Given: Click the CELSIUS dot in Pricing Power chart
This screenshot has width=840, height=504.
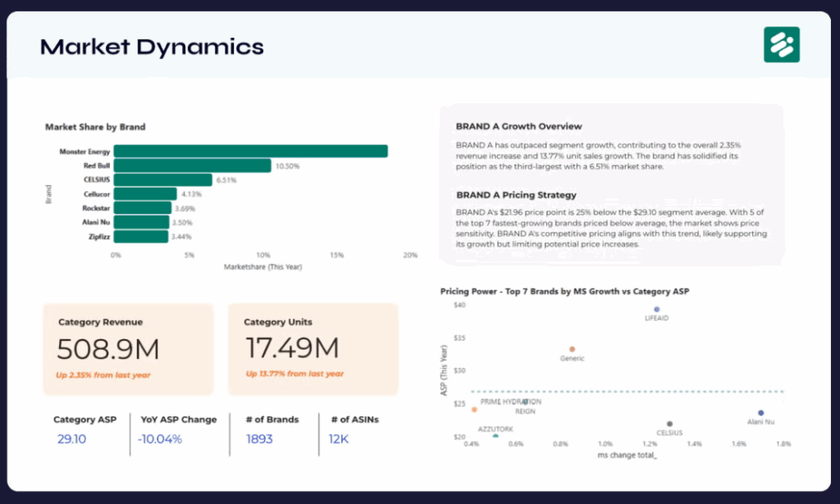Looking at the screenshot, I should [670, 425].
